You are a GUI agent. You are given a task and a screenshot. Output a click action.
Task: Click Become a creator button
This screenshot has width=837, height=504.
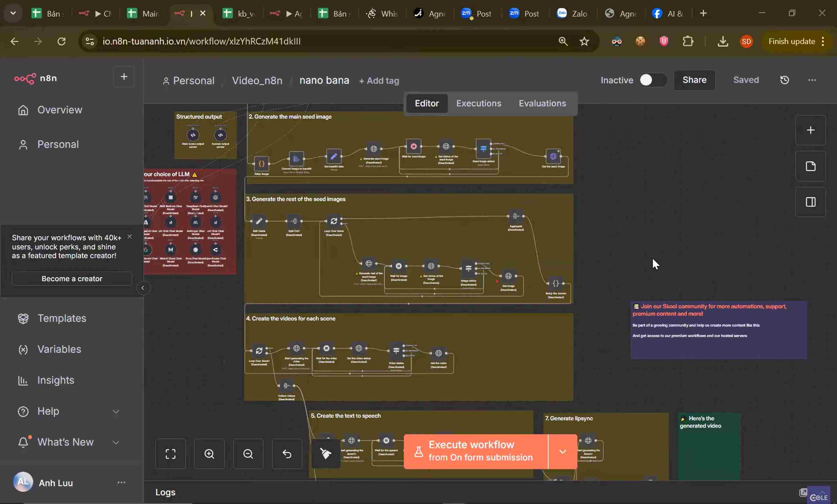click(x=72, y=279)
